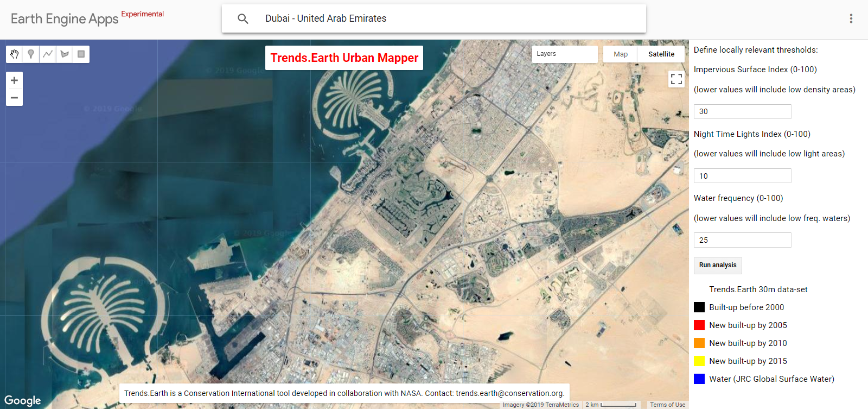868x409 pixels.
Task: Edit the Impervious Surface Index field
Action: pyautogui.click(x=742, y=111)
